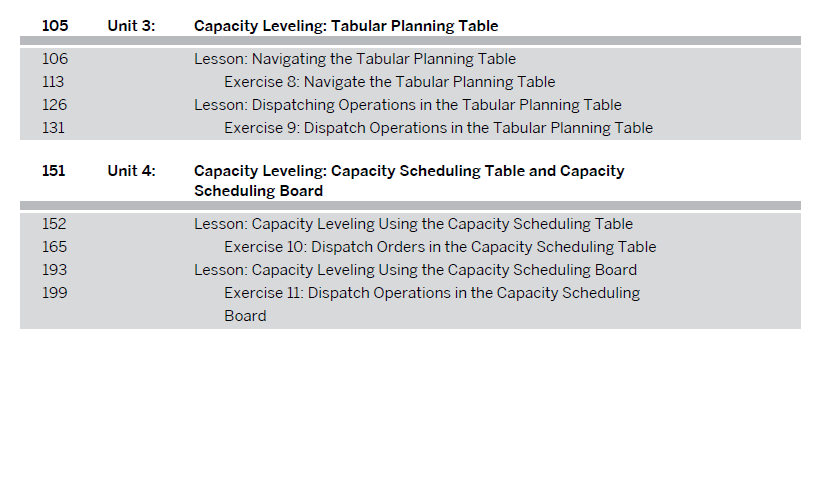Open 'Exercise 10: Dispatch Orders' entry
This screenshot has width=821, height=483.
tap(440, 247)
